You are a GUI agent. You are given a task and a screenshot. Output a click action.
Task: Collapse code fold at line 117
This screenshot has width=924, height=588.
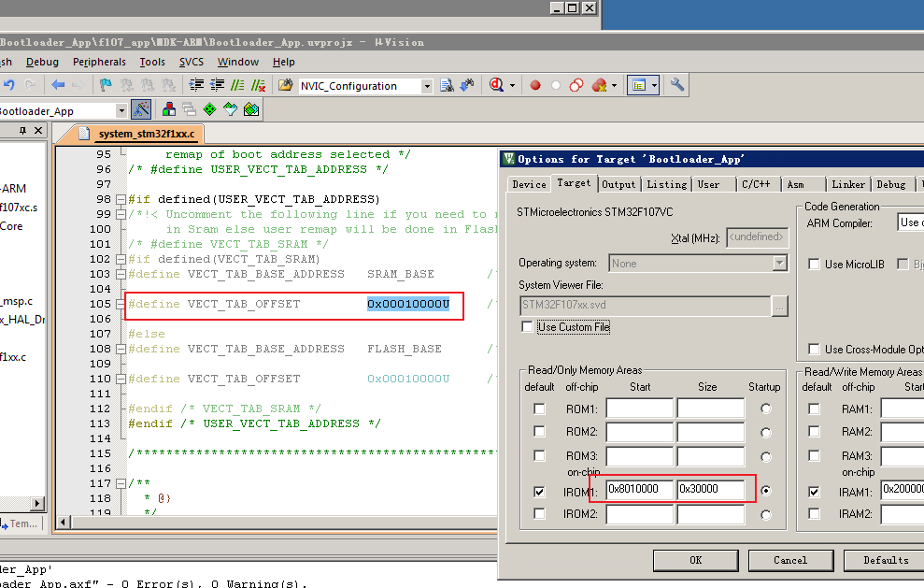(121, 483)
